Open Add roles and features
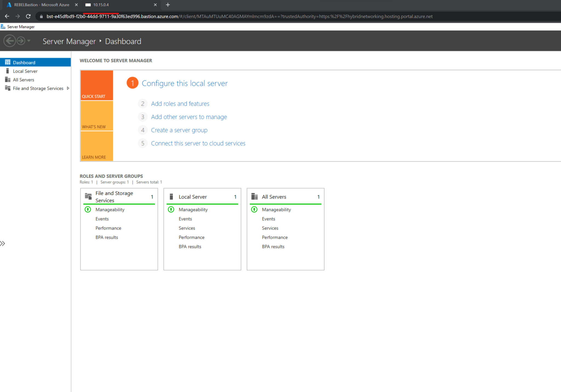 [180, 104]
